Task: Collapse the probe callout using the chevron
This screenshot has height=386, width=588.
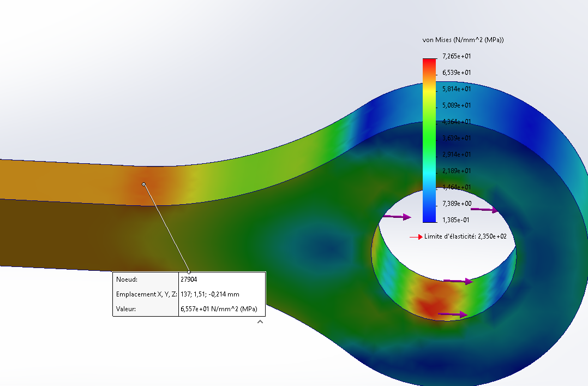Action: (260, 322)
